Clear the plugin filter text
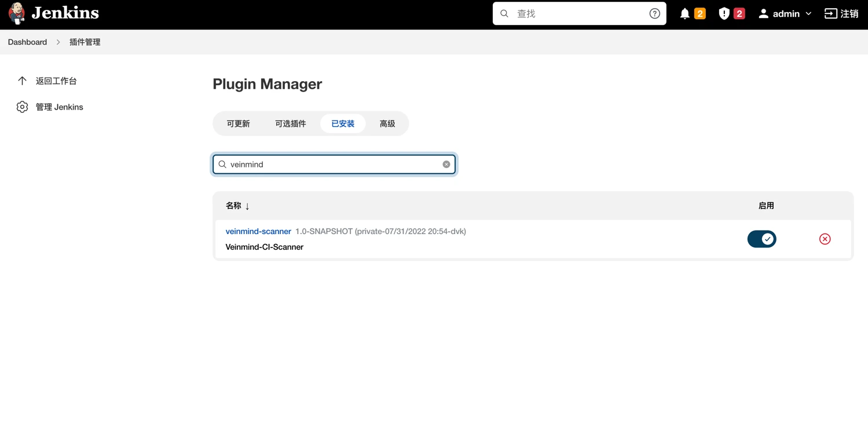The image size is (868, 445). click(x=446, y=165)
